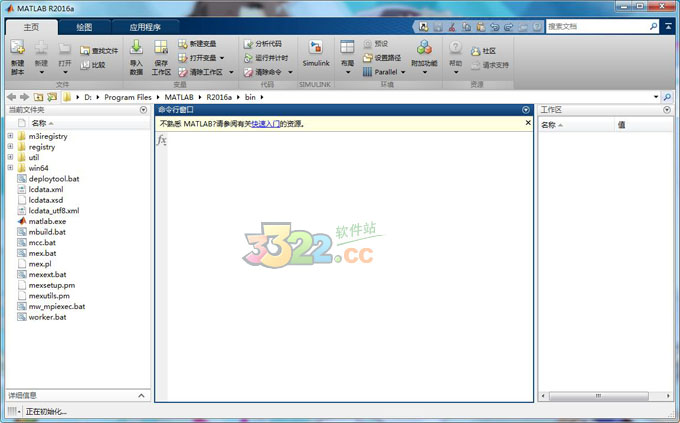Image resolution: width=680 pixels, height=423 pixels.
Task: Open Workspace (工作区) panel actions menu
Action: (x=667, y=110)
